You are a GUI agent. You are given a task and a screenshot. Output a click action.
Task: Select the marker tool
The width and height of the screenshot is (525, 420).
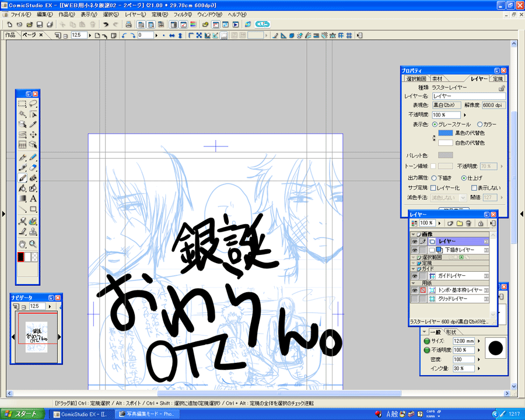click(x=22, y=167)
